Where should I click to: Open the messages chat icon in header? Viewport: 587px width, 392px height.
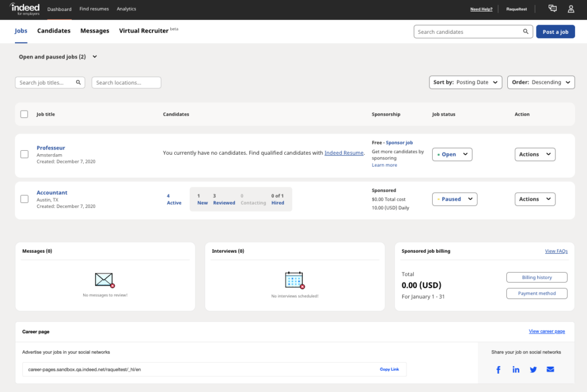[x=553, y=9]
